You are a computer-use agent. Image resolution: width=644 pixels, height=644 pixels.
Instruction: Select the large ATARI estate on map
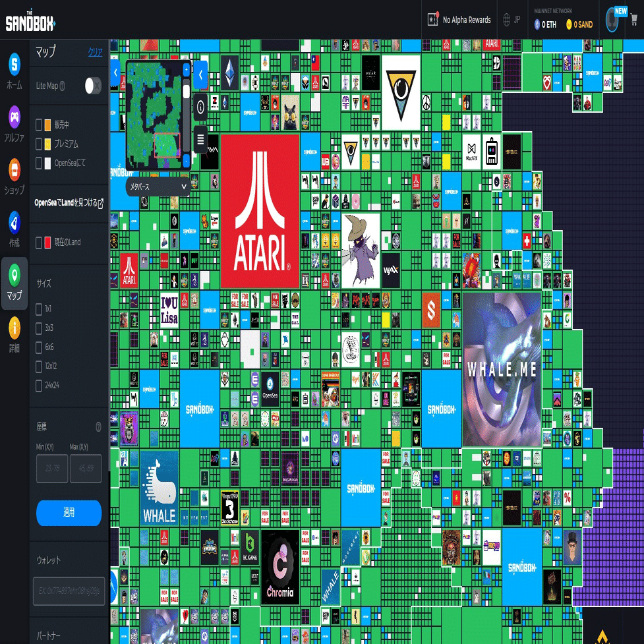pos(260,211)
